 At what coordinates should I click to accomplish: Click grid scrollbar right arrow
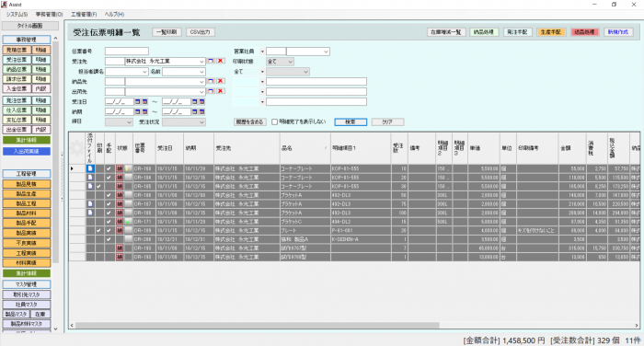637,325
